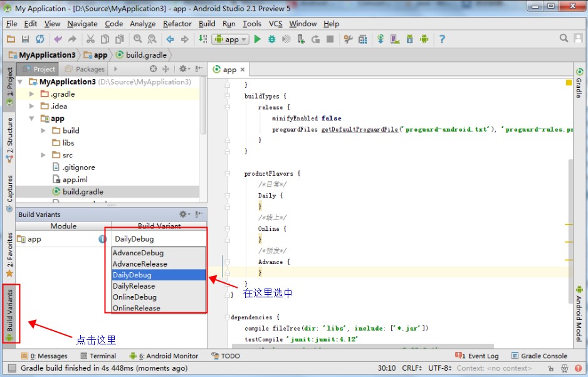Click the Replace toolbar icon
The height and width of the screenshot is (377, 588).
pos(152,39)
